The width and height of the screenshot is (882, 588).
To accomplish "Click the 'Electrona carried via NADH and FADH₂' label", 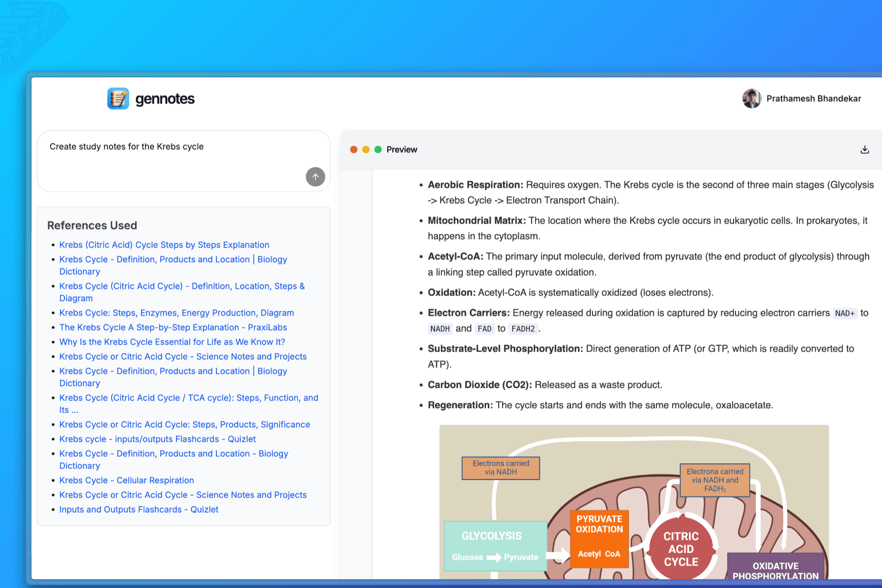I will pyautogui.click(x=715, y=480).
